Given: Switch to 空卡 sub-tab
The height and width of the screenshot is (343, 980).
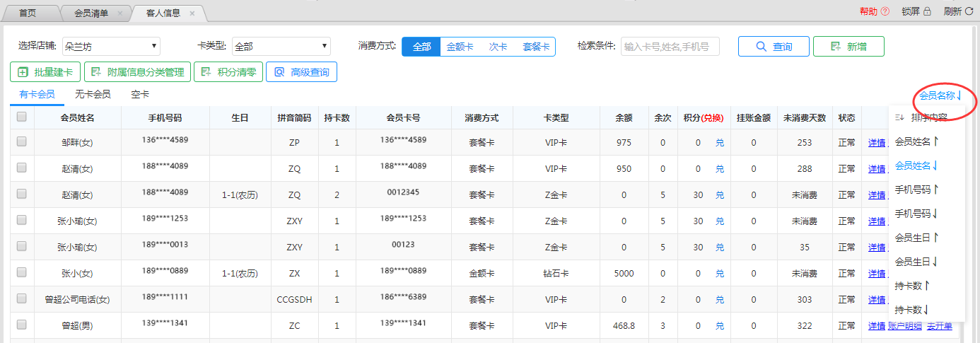Looking at the screenshot, I should [140, 94].
